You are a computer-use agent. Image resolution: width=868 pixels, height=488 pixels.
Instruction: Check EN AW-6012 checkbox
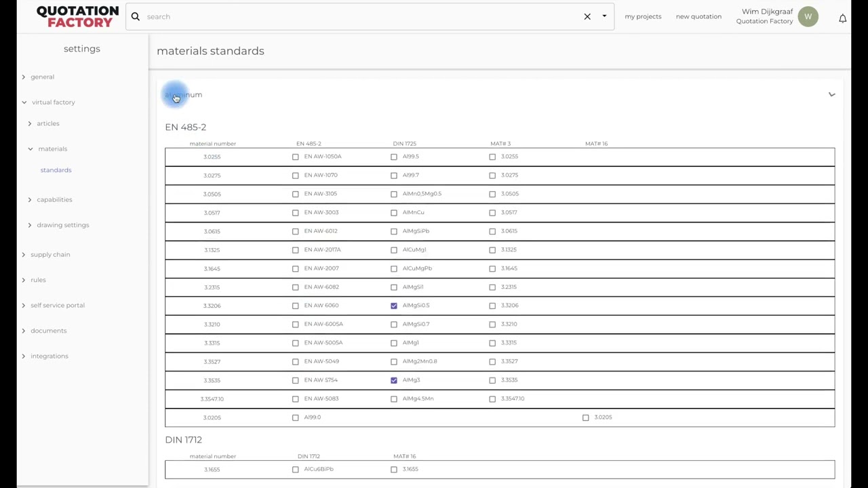click(296, 232)
